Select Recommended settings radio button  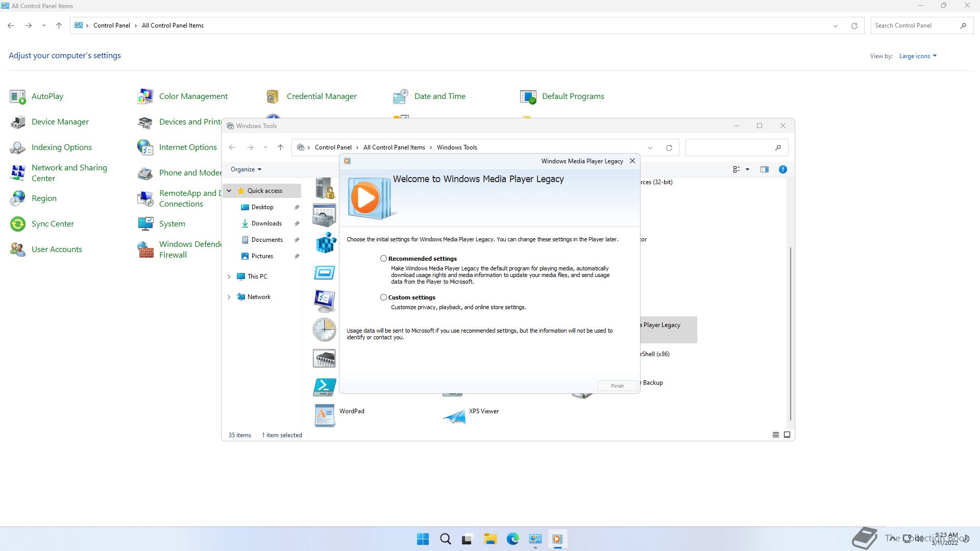click(383, 259)
